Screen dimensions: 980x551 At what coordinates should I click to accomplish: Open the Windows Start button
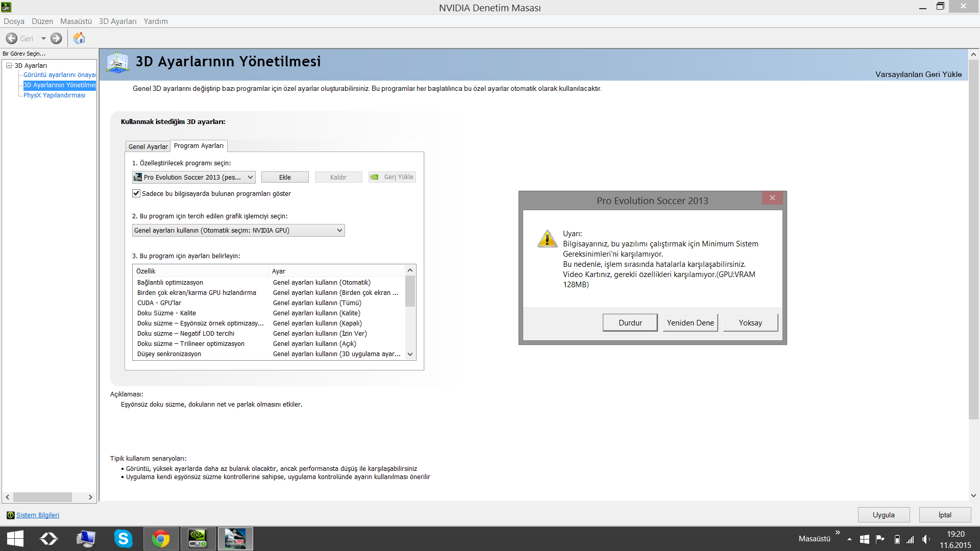[x=15, y=539]
